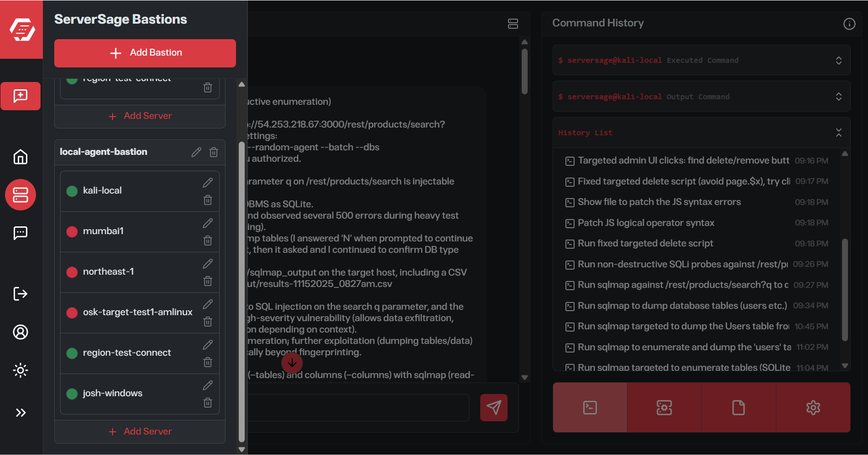Switch to the terminal tab
The image size is (868, 455).
click(x=590, y=408)
